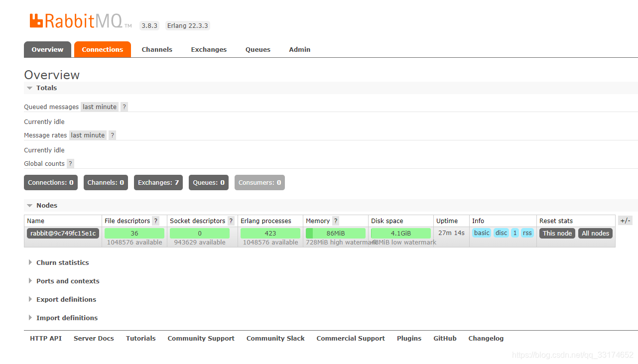This screenshot has height=364, width=638.
Task: Click the Erlang 22.3.3 badge
Action: [188, 25]
